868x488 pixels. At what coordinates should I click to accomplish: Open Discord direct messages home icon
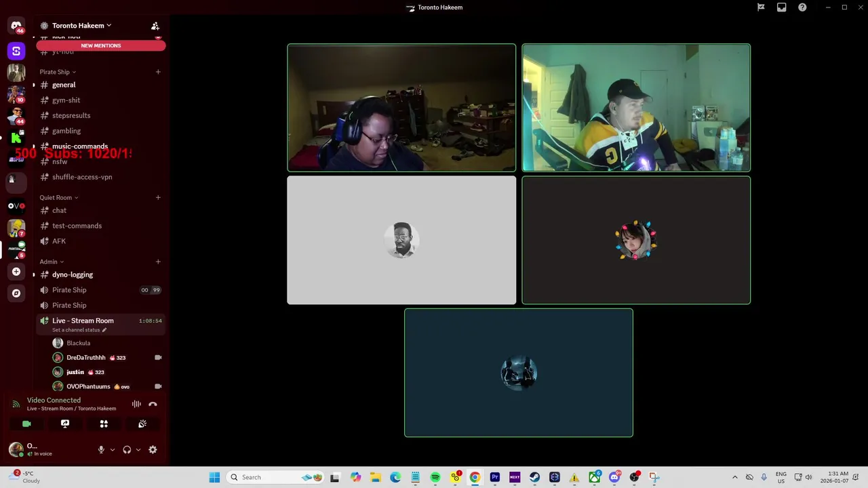16,26
